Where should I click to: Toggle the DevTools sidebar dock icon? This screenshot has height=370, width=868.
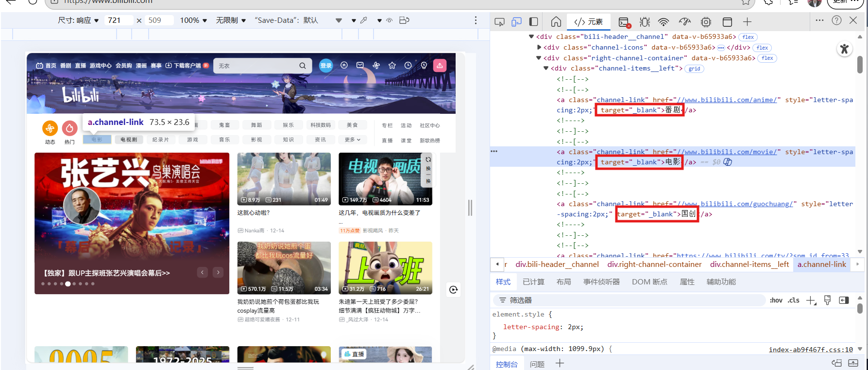pyautogui.click(x=533, y=22)
